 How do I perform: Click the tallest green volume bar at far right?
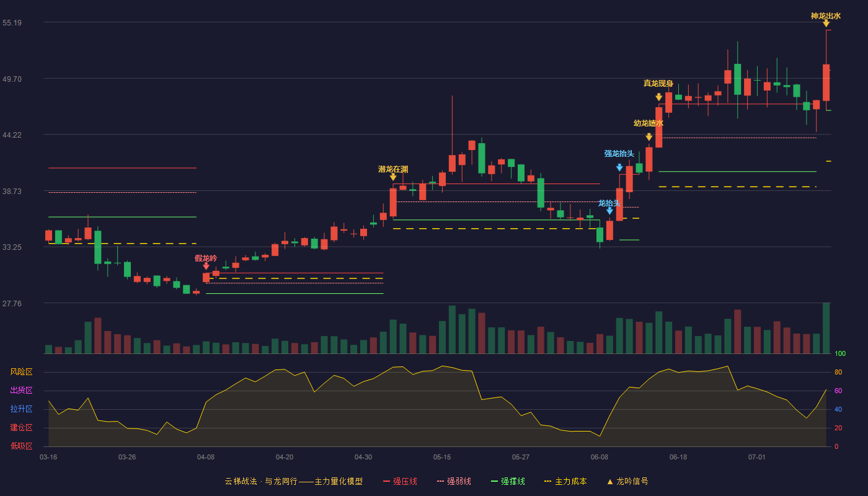click(x=826, y=328)
